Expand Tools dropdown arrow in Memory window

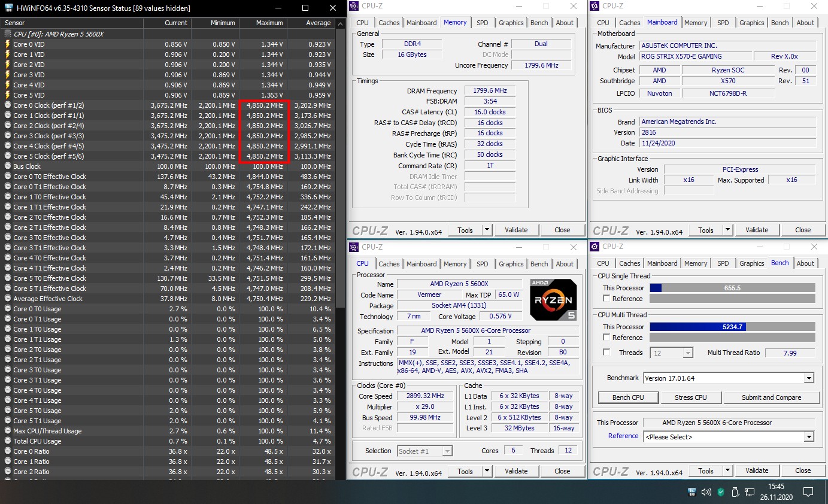click(x=487, y=230)
